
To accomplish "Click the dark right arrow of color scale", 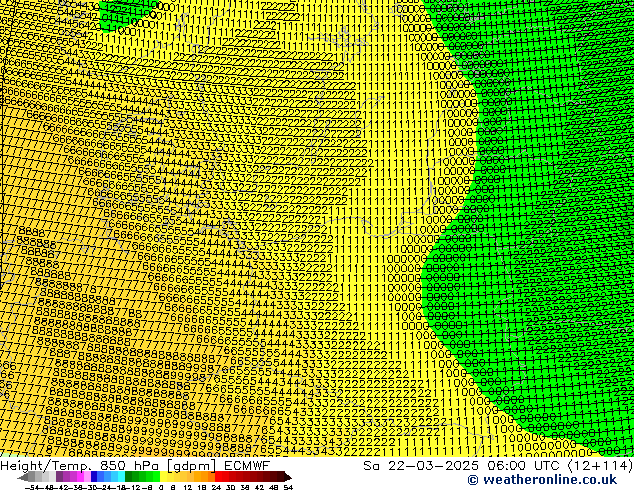I will (x=288, y=476).
